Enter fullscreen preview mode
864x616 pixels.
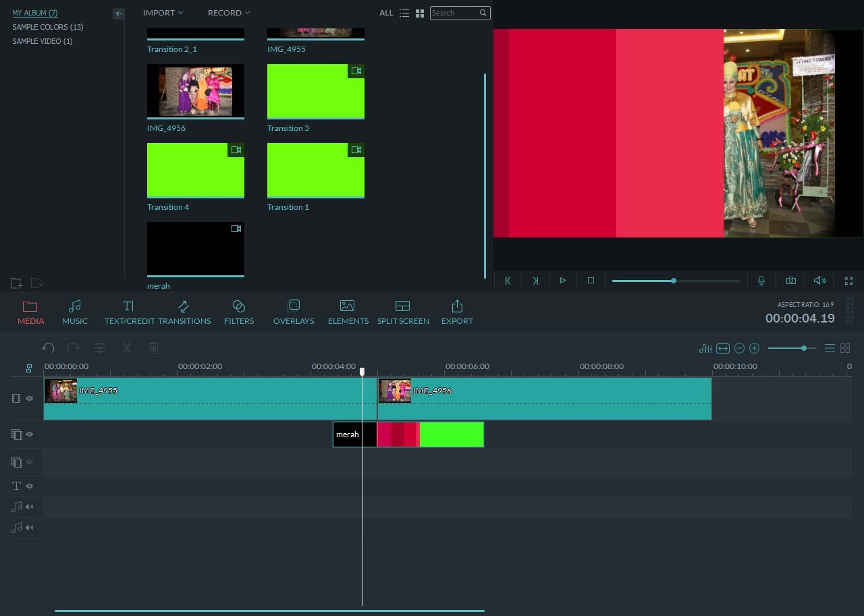(848, 281)
